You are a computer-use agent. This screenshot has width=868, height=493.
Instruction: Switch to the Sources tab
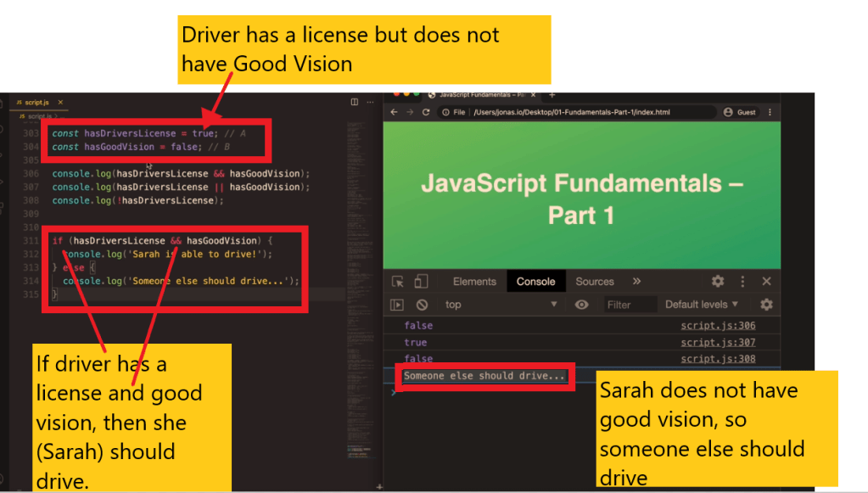[594, 282]
